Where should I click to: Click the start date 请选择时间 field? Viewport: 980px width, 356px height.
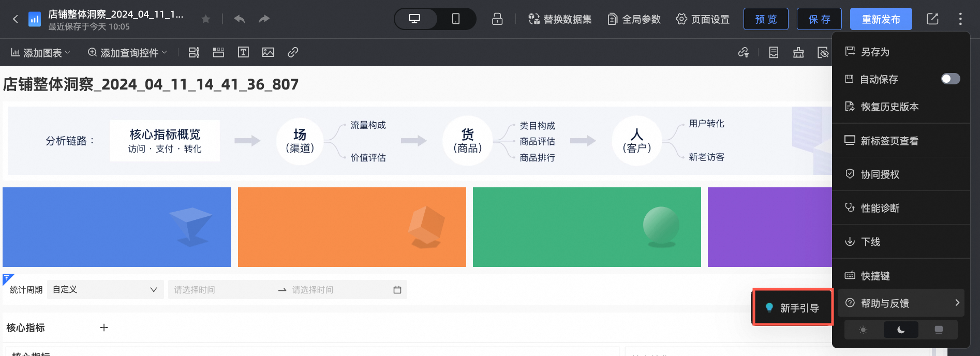[x=221, y=290]
